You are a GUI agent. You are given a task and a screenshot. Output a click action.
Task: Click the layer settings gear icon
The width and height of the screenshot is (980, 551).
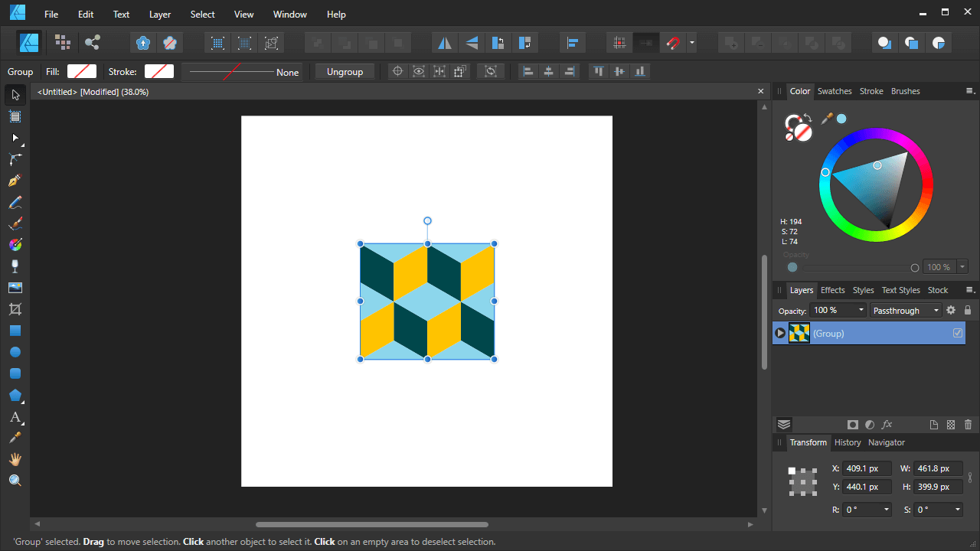point(951,310)
